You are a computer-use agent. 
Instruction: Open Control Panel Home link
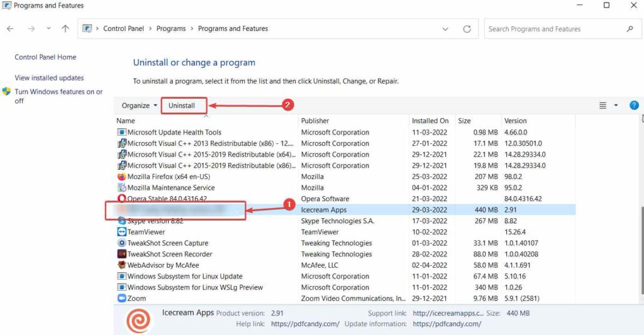[45, 57]
